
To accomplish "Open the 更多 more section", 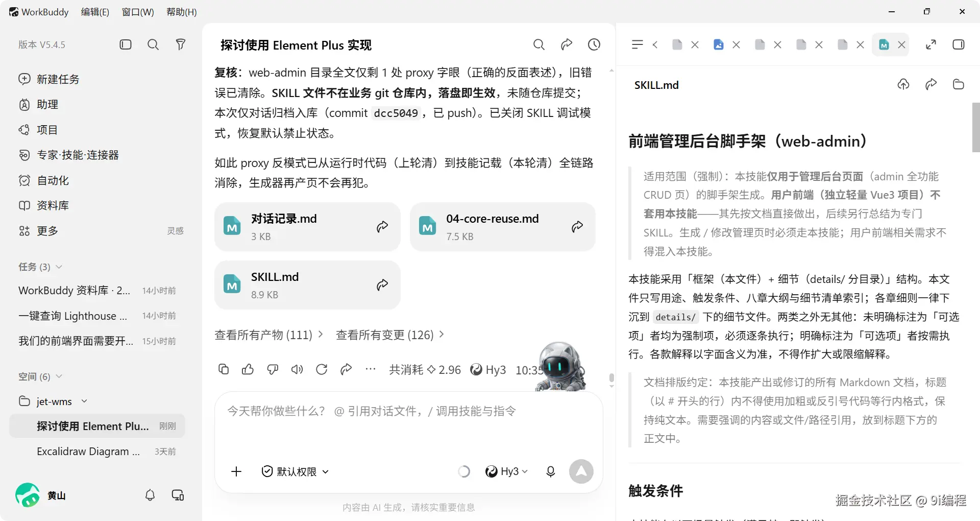I will coord(38,231).
